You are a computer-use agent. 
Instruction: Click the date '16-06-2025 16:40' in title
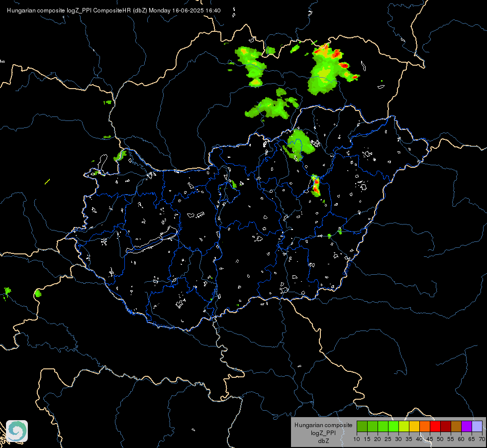(196, 10)
